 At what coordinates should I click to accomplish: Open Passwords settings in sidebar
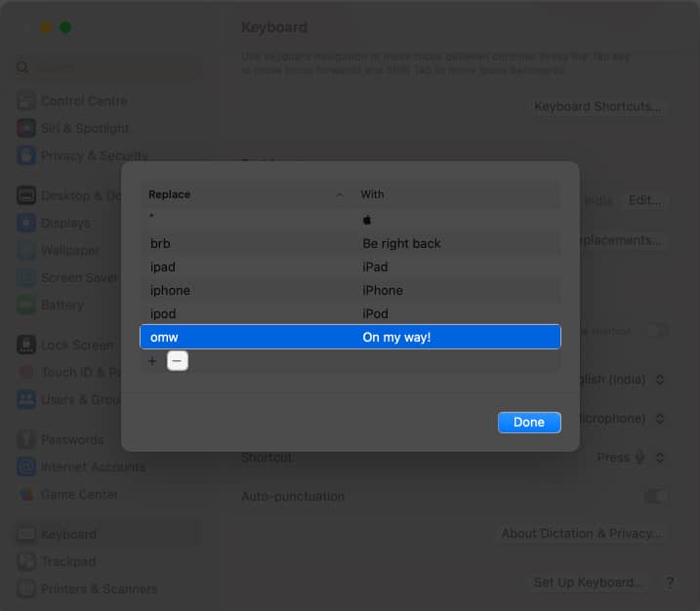61,439
